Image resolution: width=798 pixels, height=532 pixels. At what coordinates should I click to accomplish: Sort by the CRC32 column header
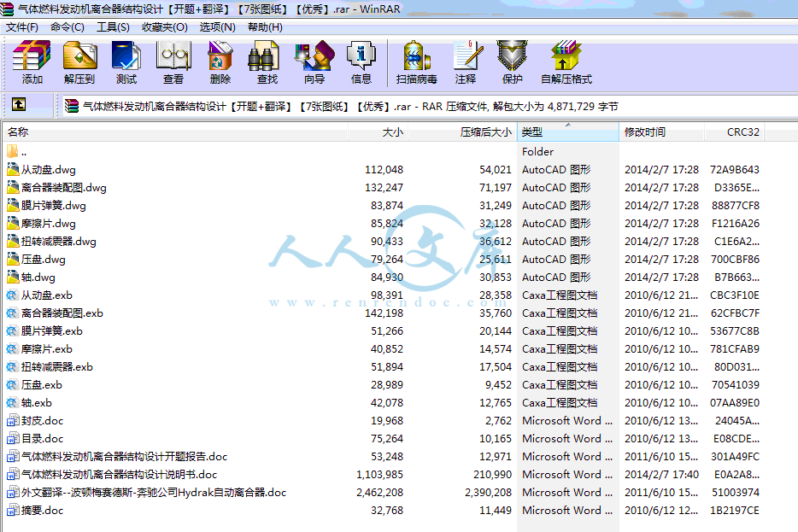coord(735,132)
